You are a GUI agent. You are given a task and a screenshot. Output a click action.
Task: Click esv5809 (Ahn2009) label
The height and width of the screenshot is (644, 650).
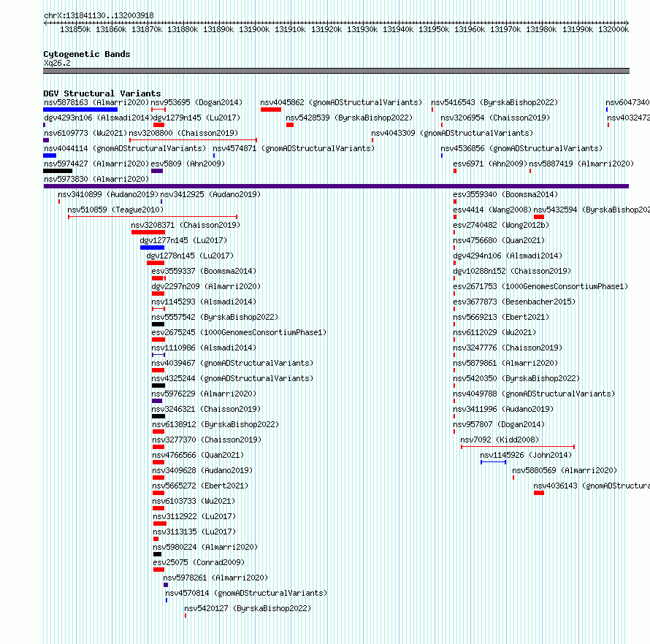click(x=188, y=164)
